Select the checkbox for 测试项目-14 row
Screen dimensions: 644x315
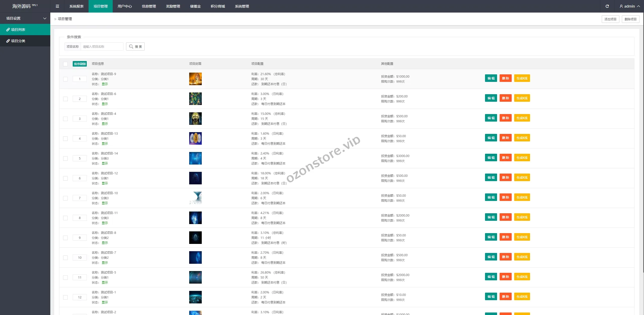coord(65,159)
